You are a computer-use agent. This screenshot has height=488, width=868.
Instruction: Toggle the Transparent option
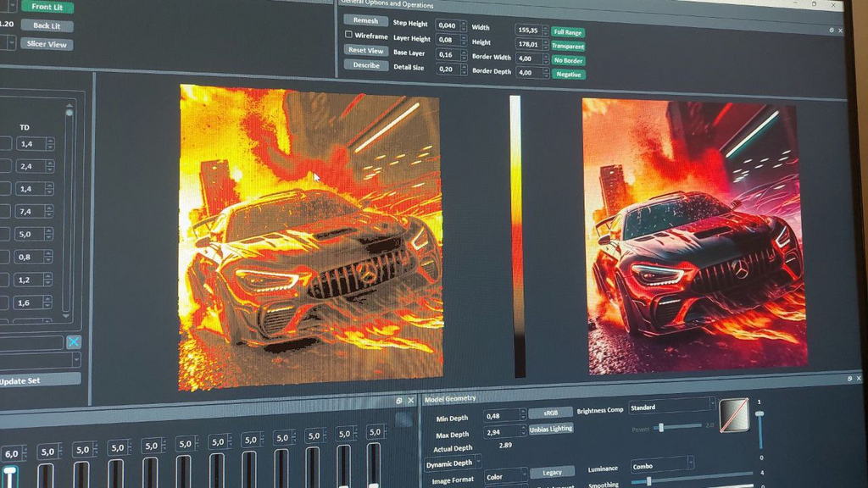tap(568, 47)
